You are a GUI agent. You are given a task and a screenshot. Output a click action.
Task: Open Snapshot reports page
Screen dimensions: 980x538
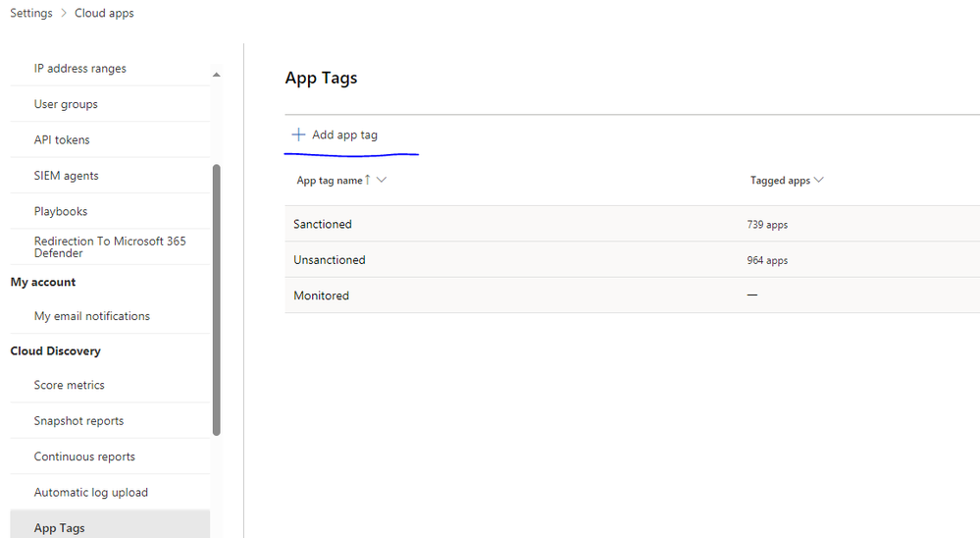click(78, 421)
